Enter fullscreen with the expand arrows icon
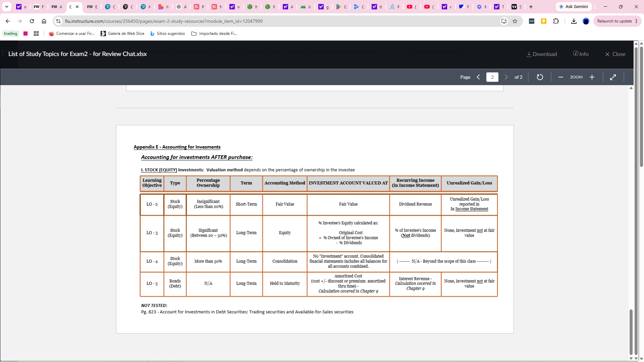This screenshot has height=362, width=644. 613,77
